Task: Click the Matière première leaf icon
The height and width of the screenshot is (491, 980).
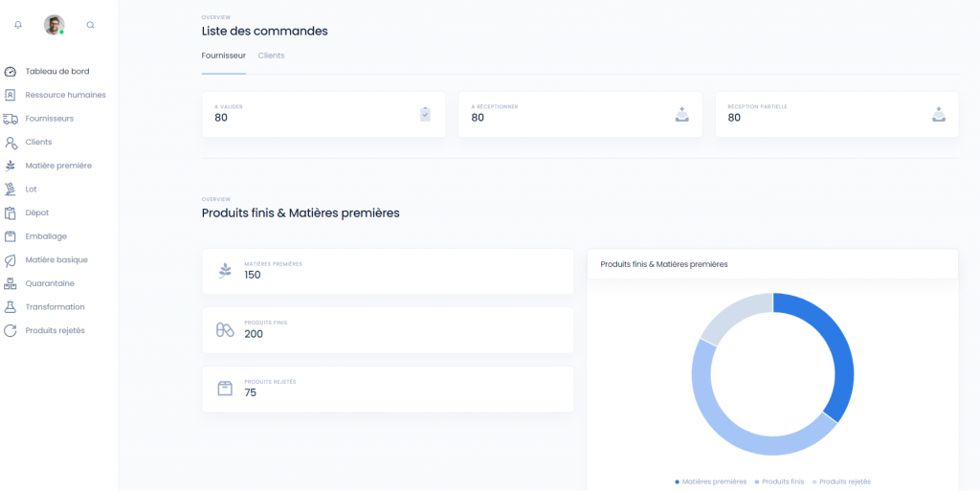Action: [11, 166]
